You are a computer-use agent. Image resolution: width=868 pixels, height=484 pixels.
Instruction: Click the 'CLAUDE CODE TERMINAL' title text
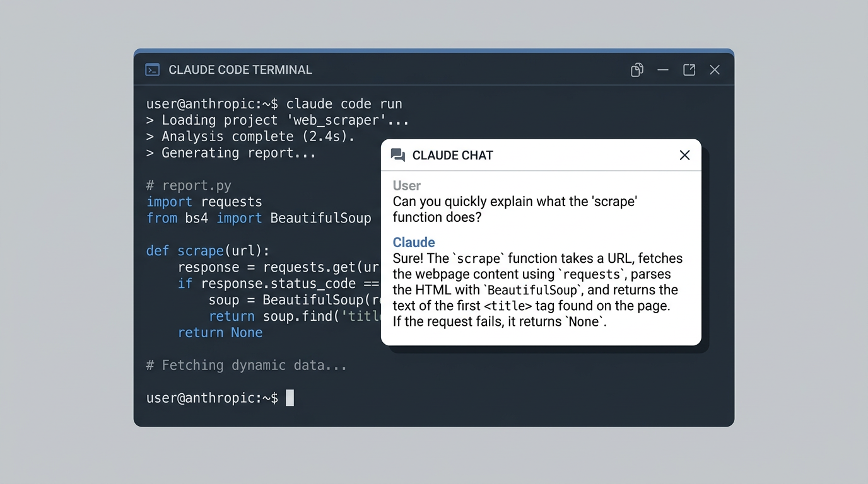point(240,70)
